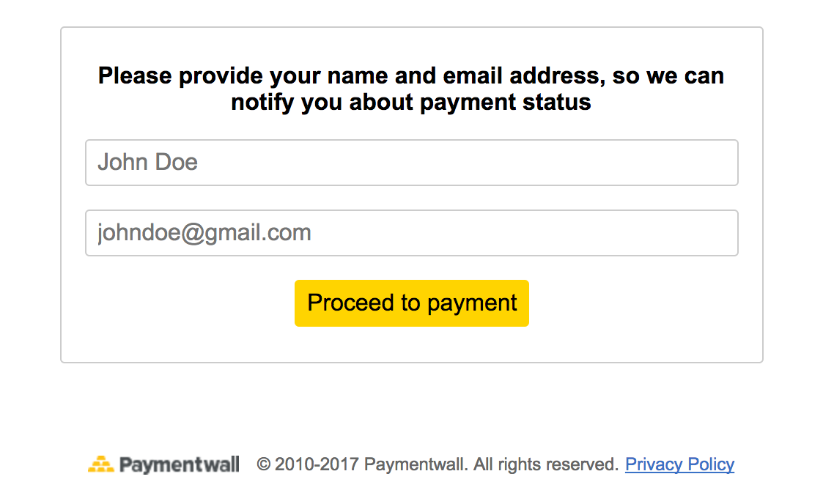834x504 pixels.
Task: Focus the johndoe@gmail.com email field
Action: [412, 233]
